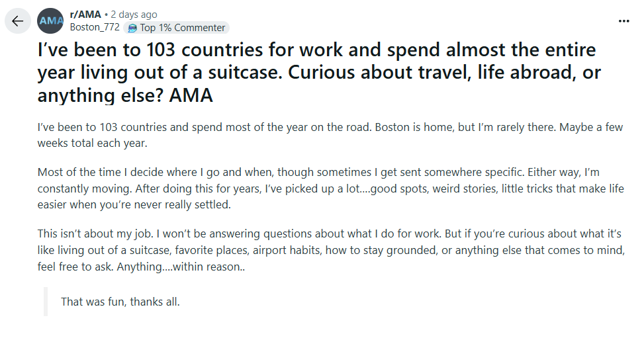View the Boston_772 user profile
Screen dimensions: 644x340
tap(95, 27)
